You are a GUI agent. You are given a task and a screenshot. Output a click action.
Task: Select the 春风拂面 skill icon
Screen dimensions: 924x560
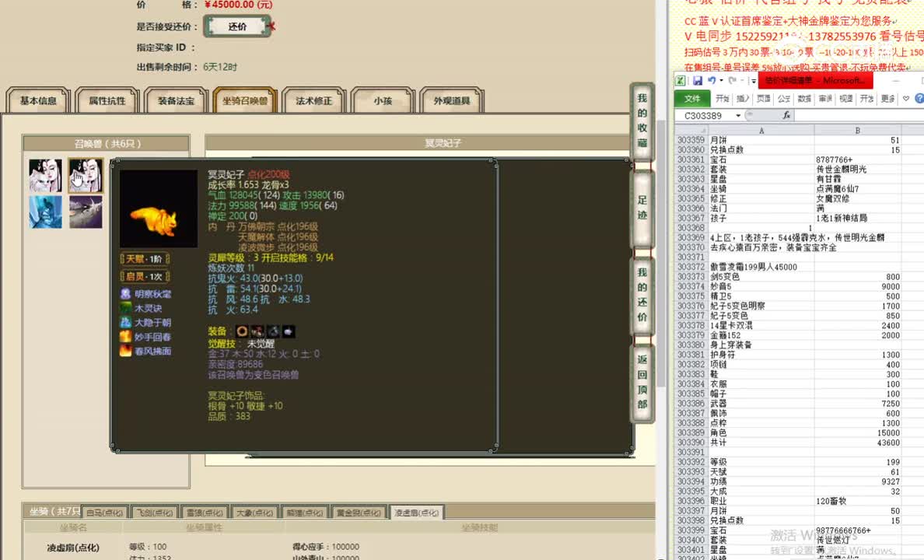click(124, 351)
